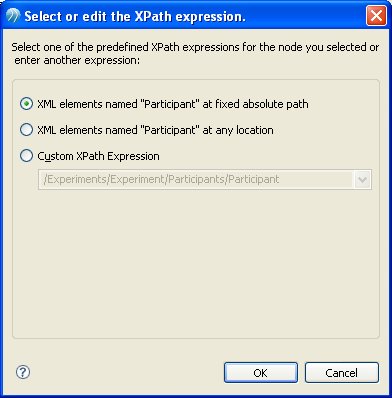
Task: Close the XPath expression dialog with X
Action: [376, 16]
